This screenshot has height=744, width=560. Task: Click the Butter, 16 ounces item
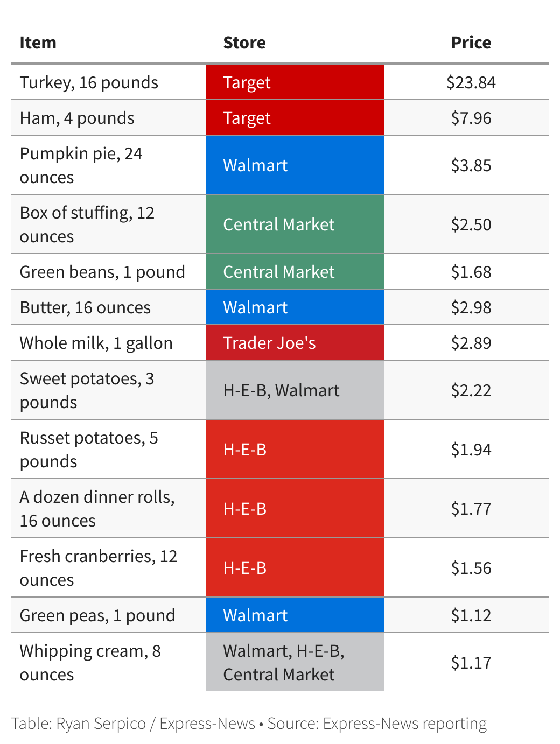point(85,307)
